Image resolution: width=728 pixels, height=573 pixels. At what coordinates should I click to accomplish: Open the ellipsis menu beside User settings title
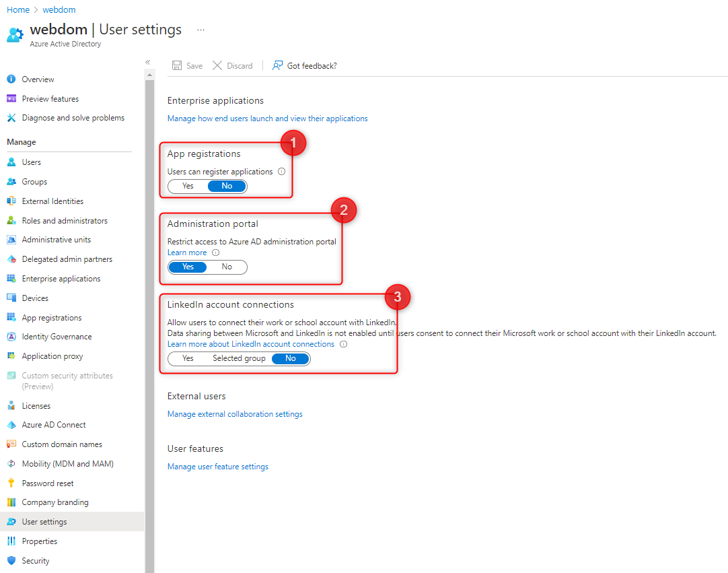tap(201, 30)
